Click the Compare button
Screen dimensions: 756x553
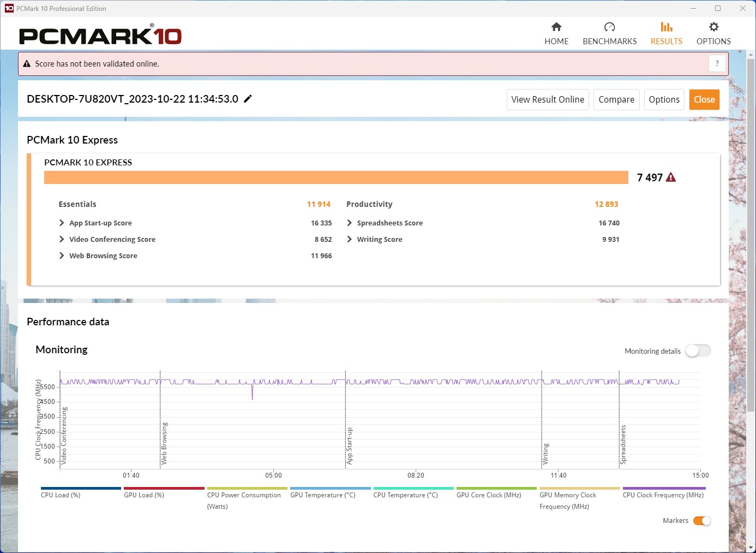pos(616,99)
